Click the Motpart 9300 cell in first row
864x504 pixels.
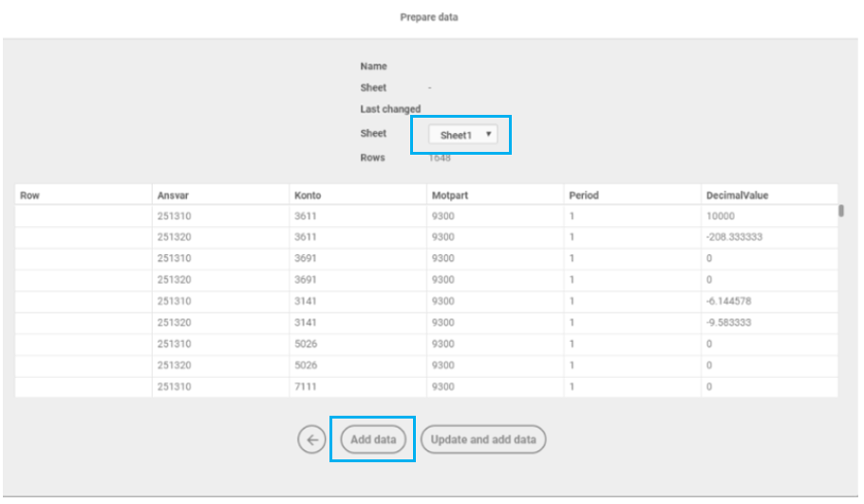pyautogui.click(x=442, y=216)
